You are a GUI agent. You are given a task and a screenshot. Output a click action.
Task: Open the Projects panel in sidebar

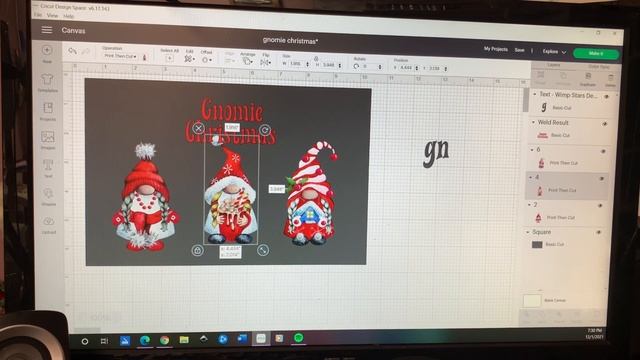[48, 111]
